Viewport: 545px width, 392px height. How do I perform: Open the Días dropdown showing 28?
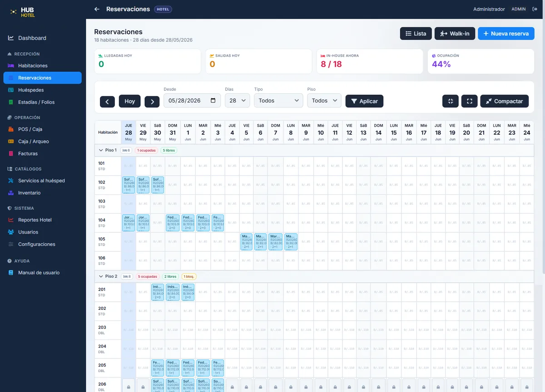(x=238, y=101)
